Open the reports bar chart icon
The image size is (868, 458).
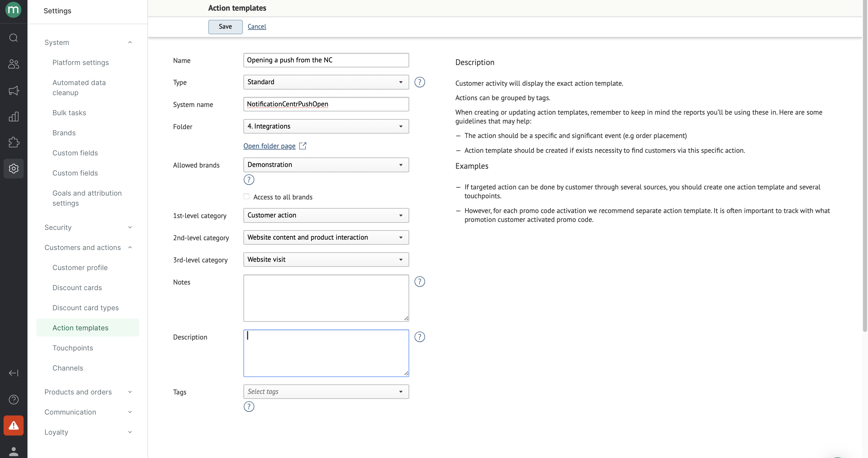click(x=14, y=117)
